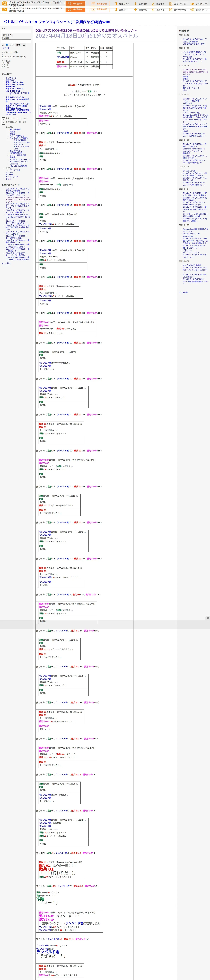Open the 04 :Abi Eshuh link in update history

(x=189, y=171)
